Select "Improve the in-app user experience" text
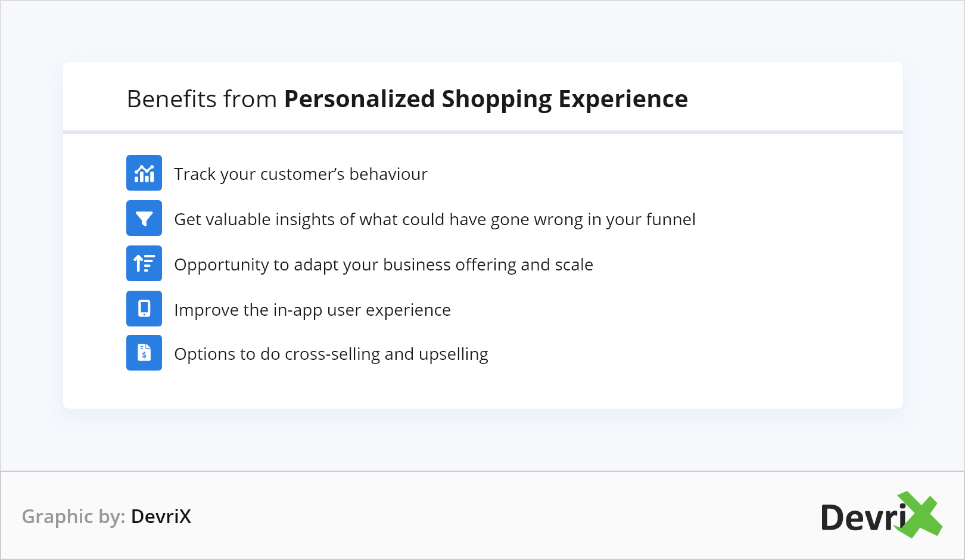This screenshot has height=560, width=965. (x=312, y=310)
